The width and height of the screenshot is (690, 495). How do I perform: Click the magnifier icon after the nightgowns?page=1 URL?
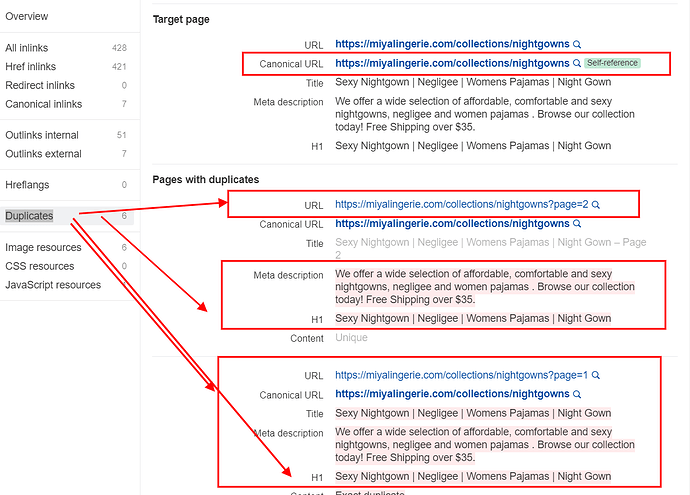coord(595,375)
